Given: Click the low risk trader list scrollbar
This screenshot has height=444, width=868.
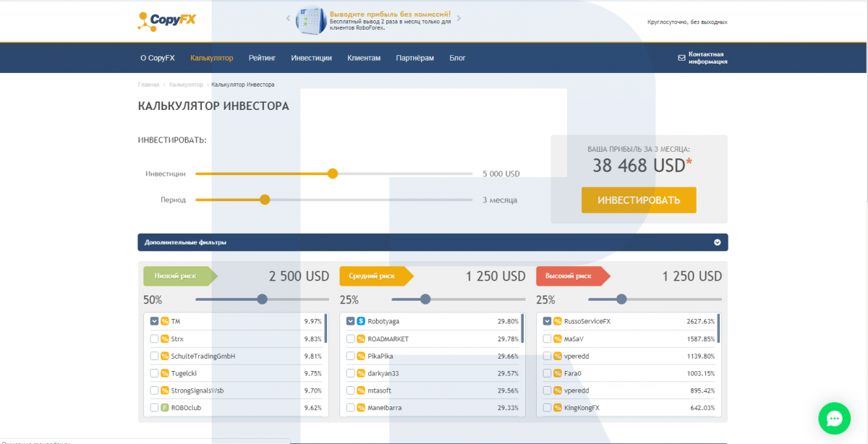Looking at the screenshot, I should pos(326,328).
